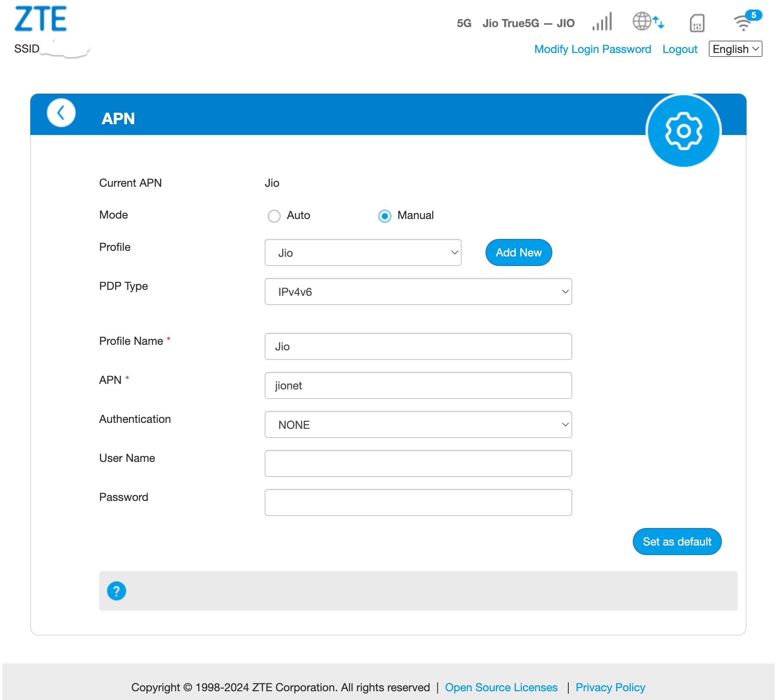Expand the PDP Type dropdown

[x=418, y=291]
